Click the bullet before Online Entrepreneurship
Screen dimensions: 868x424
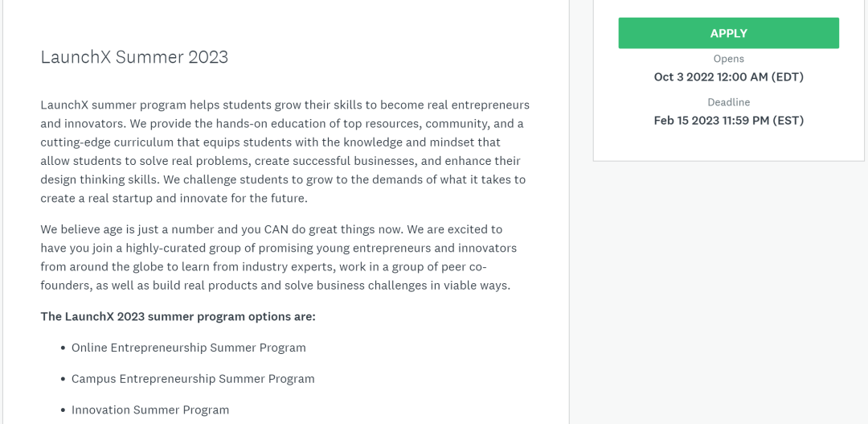pos(63,348)
